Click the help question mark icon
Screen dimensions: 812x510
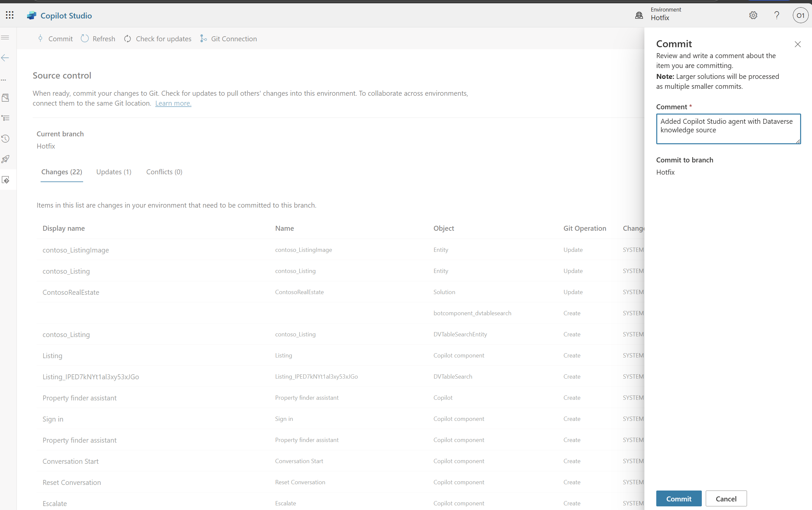point(777,15)
